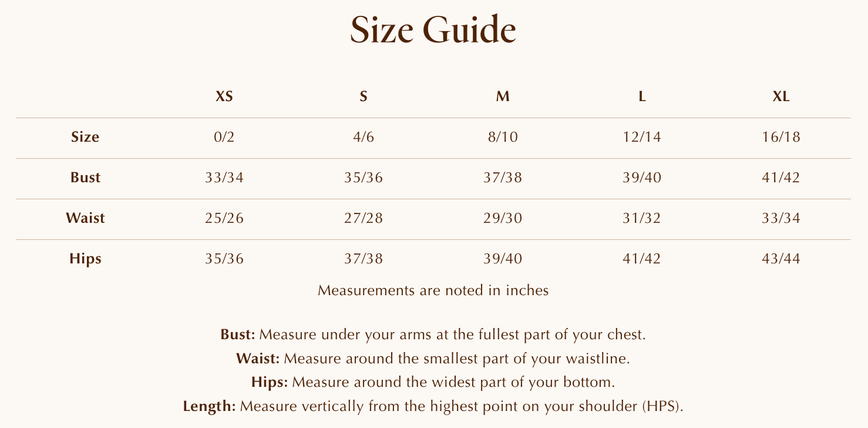
Task: Select the XL column header
Action: point(781,97)
